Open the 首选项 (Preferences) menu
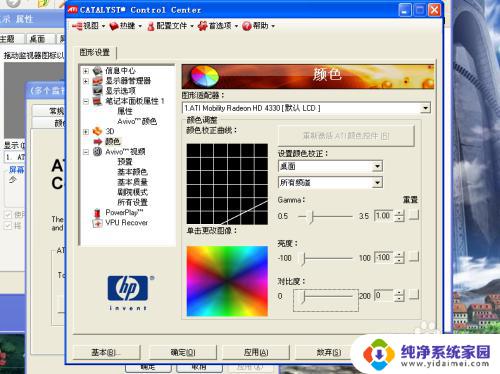 pyautogui.click(x=218, y=26)
